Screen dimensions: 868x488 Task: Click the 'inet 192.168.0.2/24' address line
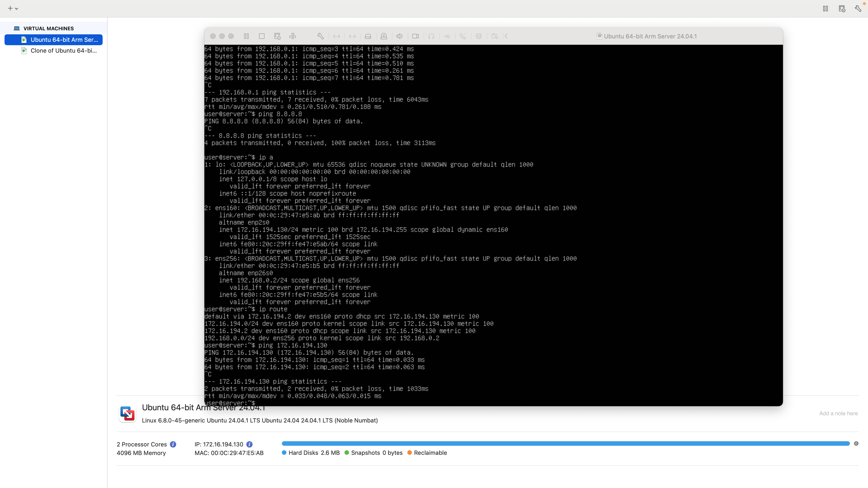coord(289,280)
